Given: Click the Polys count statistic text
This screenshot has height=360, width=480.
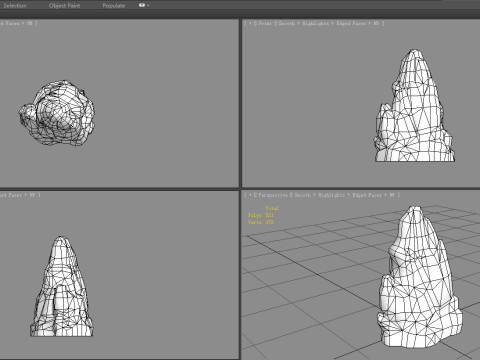Looking at the screenshot, I should 261,215.
